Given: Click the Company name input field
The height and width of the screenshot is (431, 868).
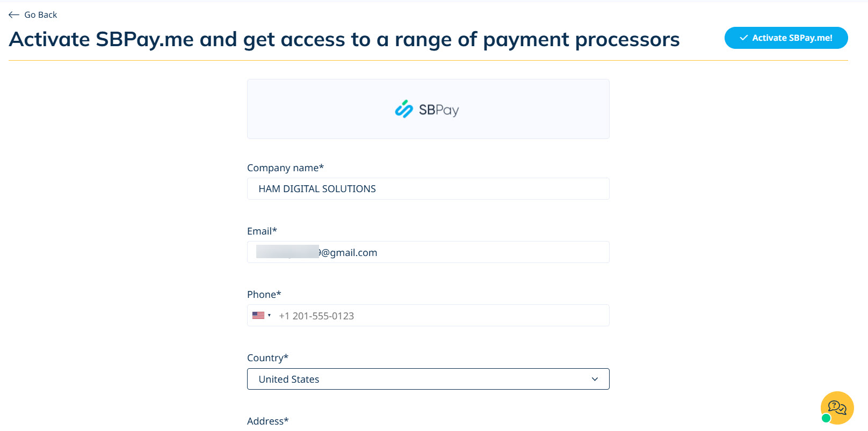Looking at the screenshot, I should (x=428, y=188).
